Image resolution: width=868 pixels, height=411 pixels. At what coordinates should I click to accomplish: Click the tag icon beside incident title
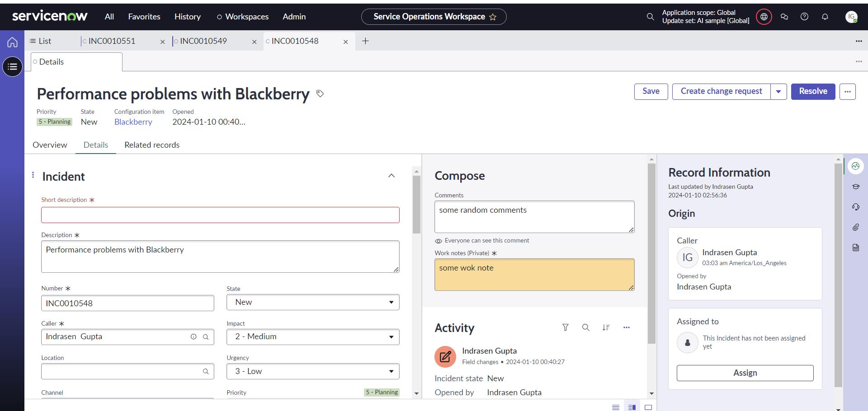320,93
